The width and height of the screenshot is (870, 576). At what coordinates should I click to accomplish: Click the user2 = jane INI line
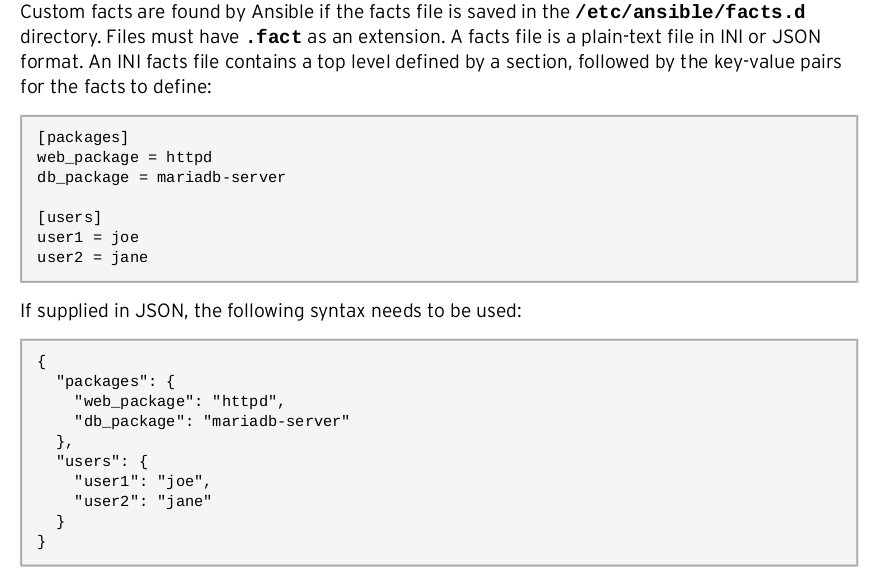tap(92, 257)
